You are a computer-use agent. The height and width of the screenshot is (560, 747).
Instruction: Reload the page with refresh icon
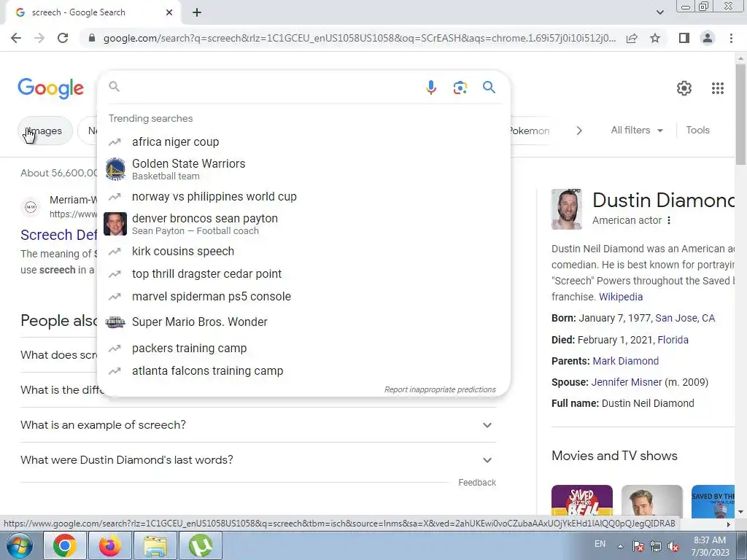tap(63, 38)
